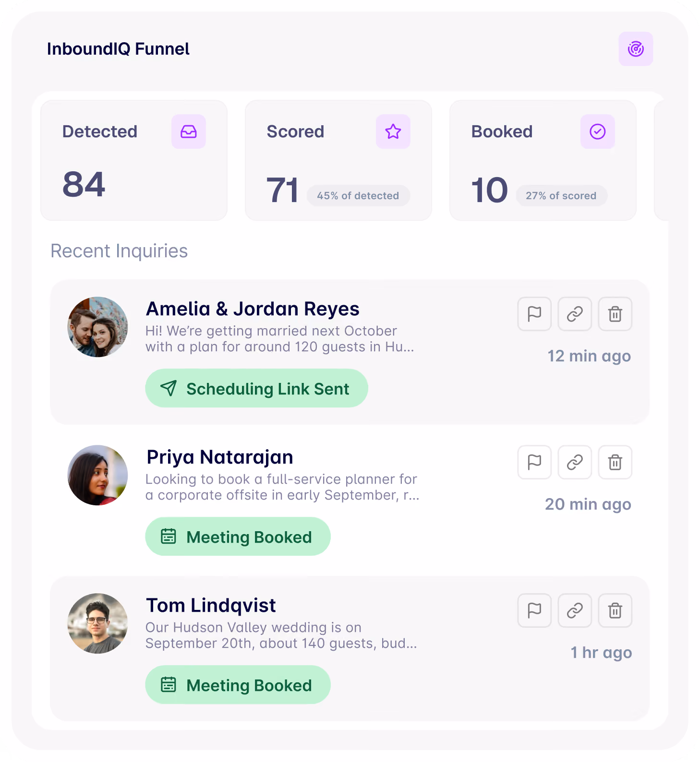Click Priya Natarajan's Meeting Booked badge
Image resolution: width=700 pixels, height=762 pixels.
point(238,536)
